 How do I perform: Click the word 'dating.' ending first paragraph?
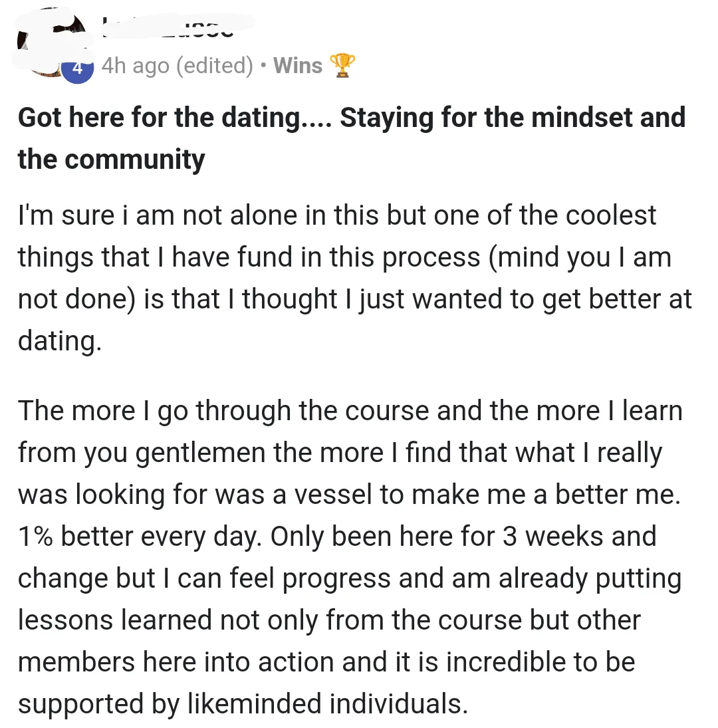pyautogui.click(x=60, y=340)
